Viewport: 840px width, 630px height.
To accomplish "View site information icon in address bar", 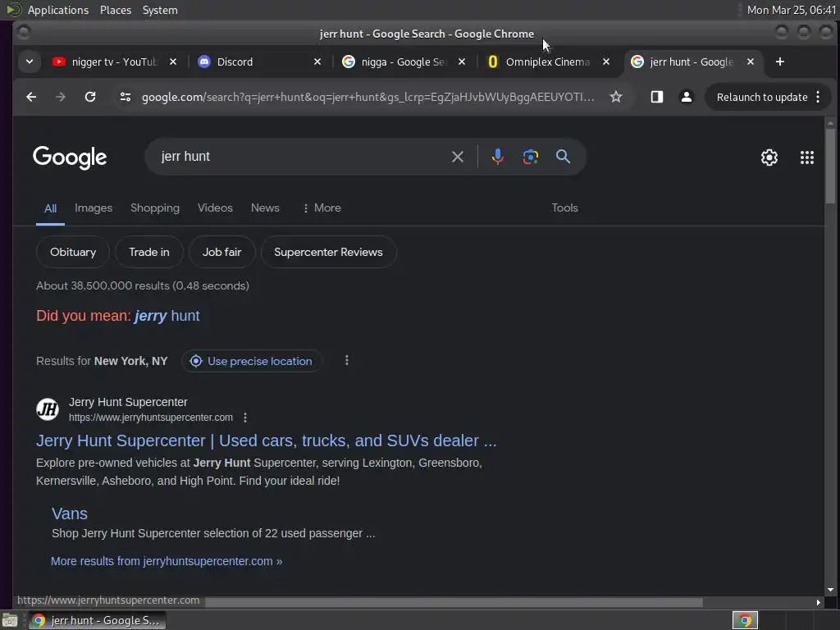I will tap(126, 97).
